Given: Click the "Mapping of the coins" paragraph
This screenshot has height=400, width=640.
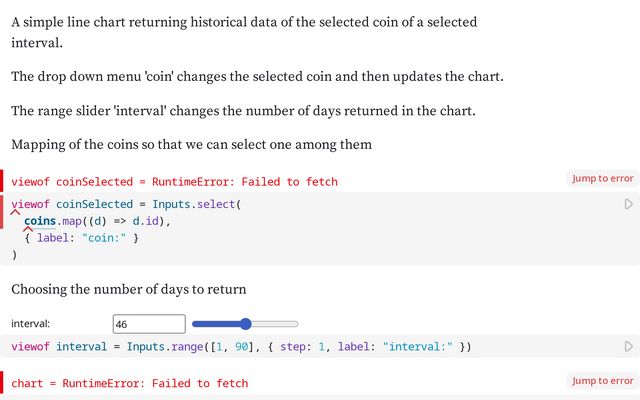Looking at the screenshot, I should 191,145.
